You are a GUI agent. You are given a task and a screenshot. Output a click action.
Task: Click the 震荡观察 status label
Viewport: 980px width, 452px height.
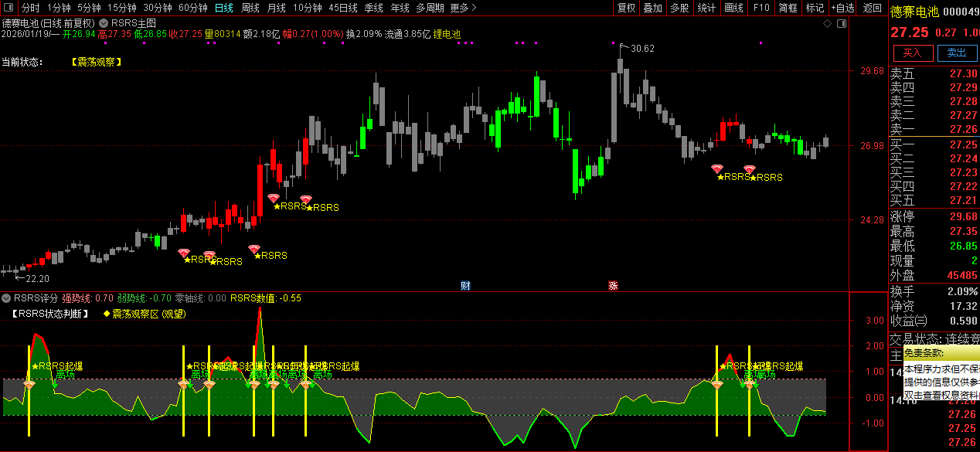pos(97,62)
